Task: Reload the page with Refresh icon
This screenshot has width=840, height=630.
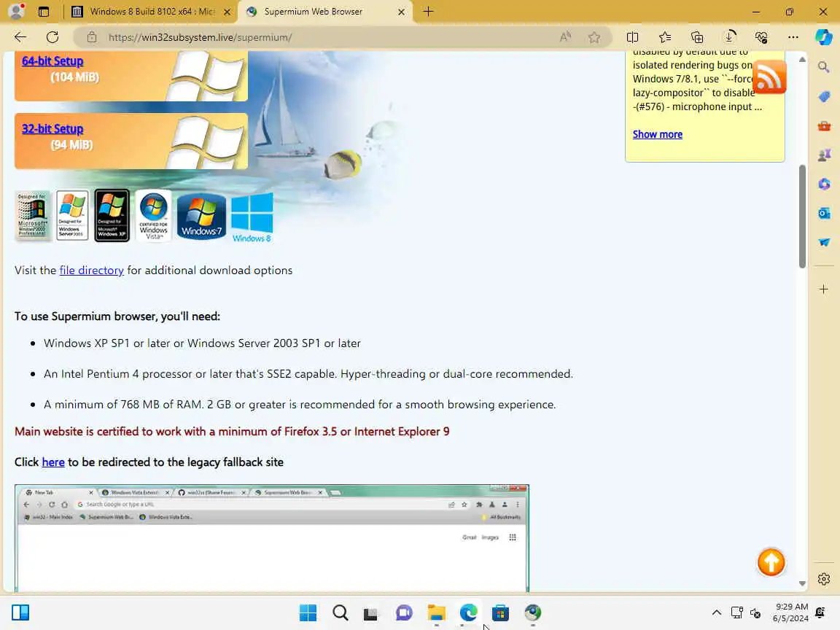Action: click(x=52, y=37)
